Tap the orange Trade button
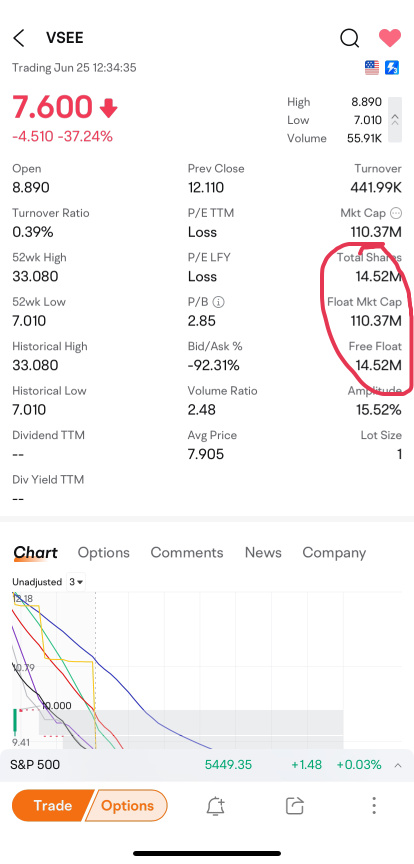This screenshot has width=414, height=864. (x=52, y=806)
